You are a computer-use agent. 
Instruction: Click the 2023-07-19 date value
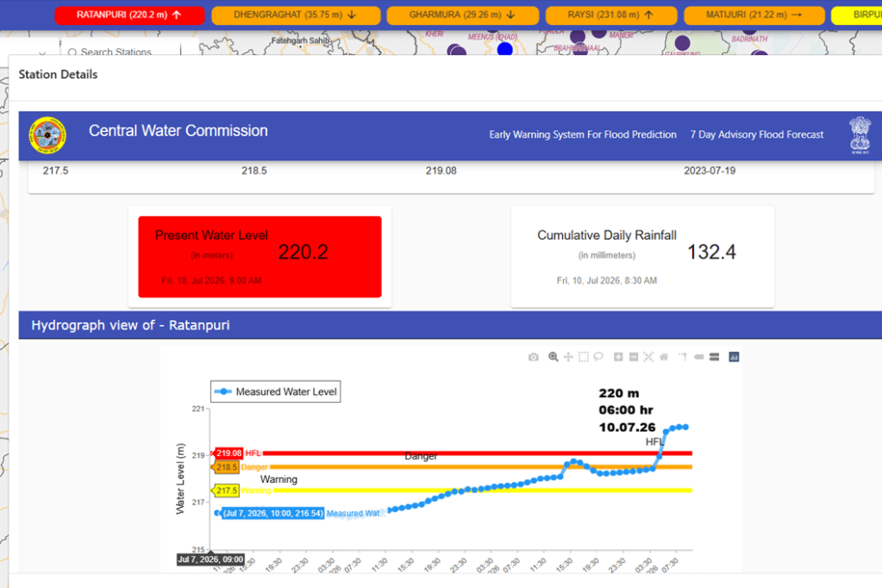[x=710, y=171]
